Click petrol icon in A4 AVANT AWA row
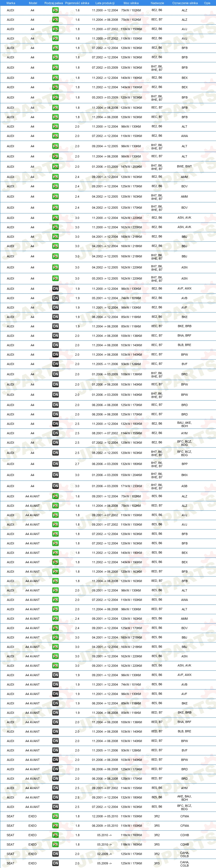 pyautogui.click(x=56, y=600)
